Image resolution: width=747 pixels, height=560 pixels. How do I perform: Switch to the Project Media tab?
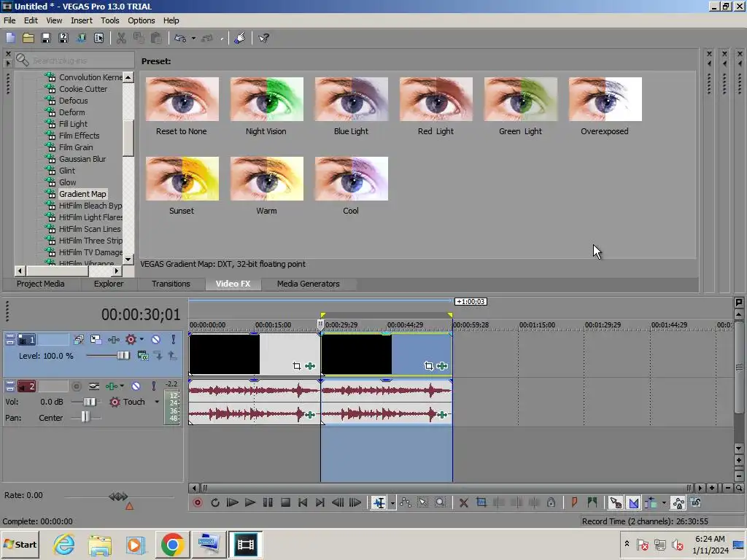coord(41,284)
